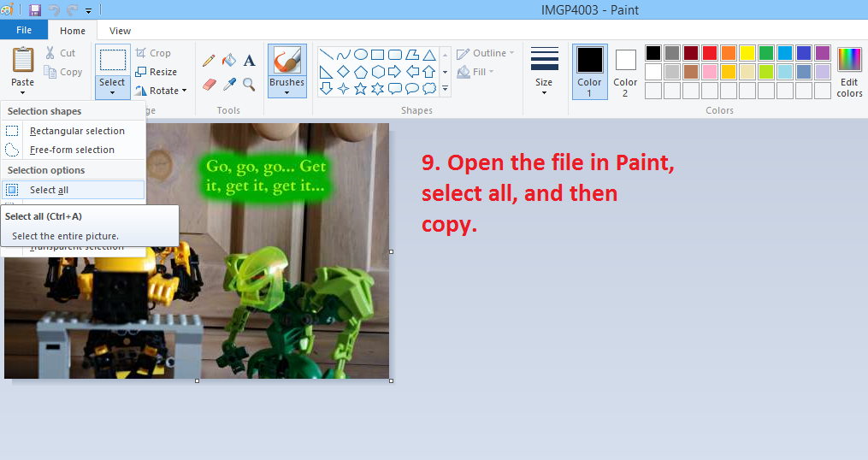This screenshot has width=868, height=460.
Task: Click the Undo arrow in title bar
Action: pyautogui.click(x=54, y=10)
